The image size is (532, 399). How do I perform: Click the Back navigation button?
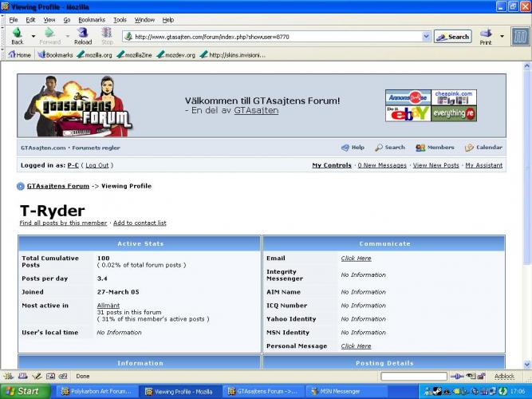click(x=17, y=36)
